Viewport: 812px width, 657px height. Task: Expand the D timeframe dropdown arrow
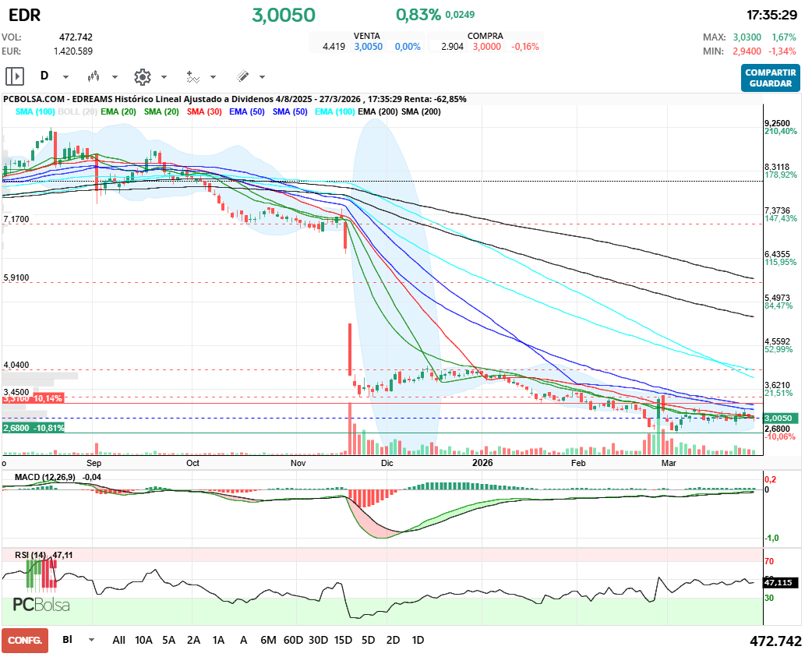[65, 77]
